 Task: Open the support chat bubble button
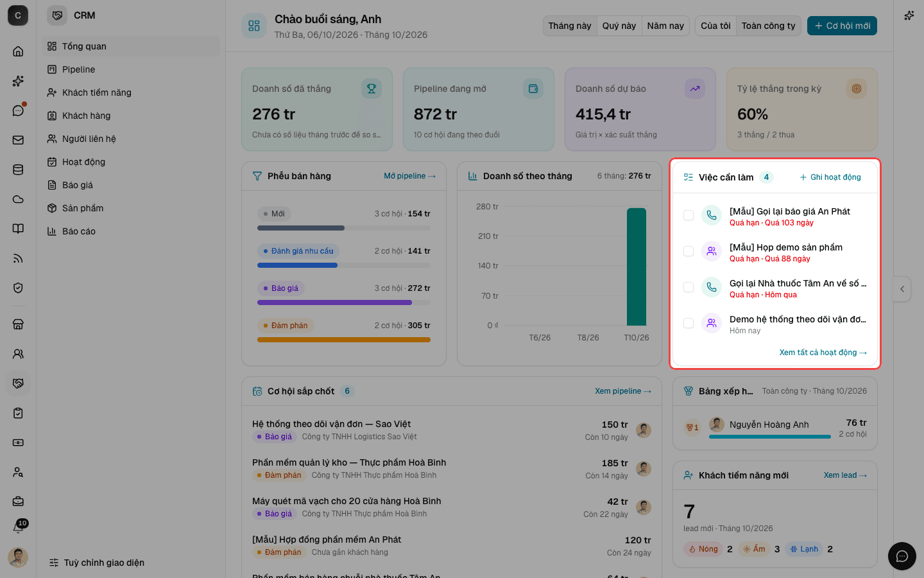click(902, 556)
